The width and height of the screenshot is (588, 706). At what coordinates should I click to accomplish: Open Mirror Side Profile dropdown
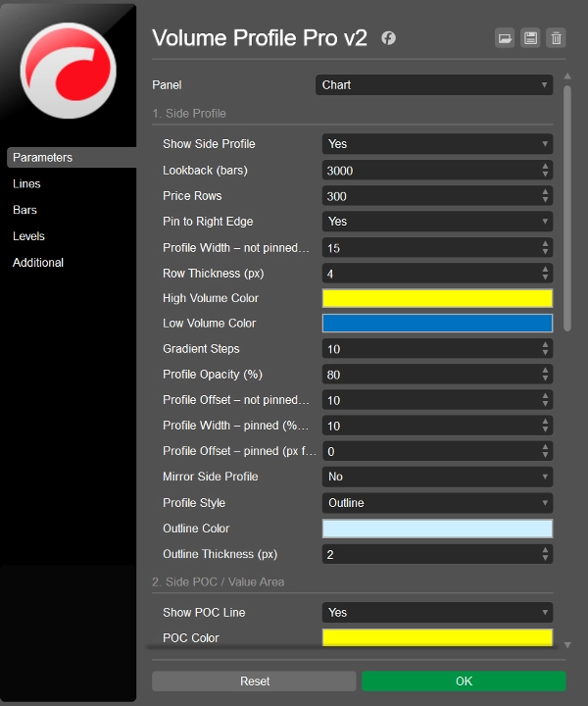(x=437, y=477)
